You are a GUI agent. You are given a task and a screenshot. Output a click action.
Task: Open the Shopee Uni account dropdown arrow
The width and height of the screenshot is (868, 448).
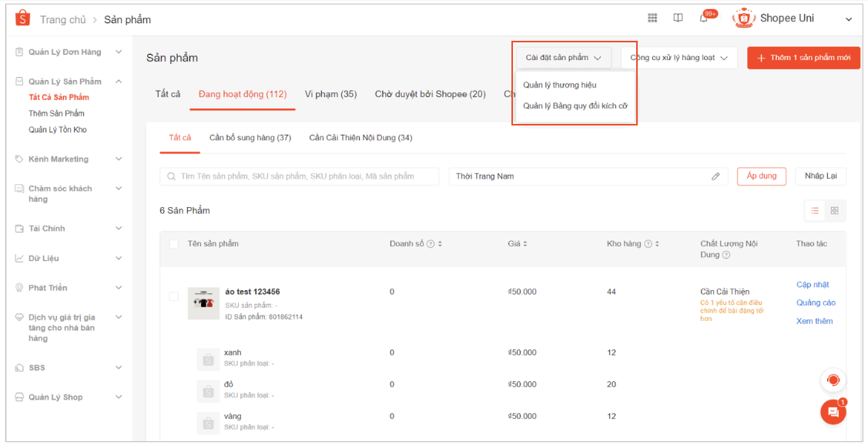click(848, 19)
